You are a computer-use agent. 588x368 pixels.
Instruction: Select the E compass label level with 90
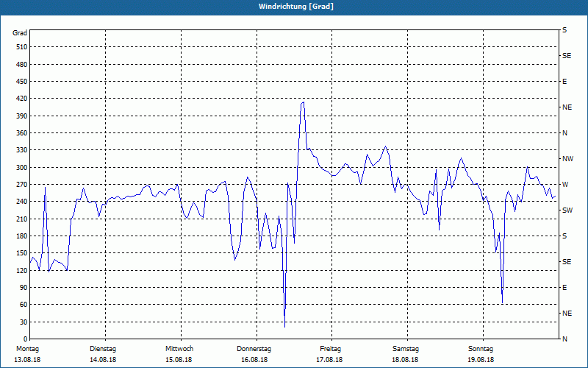click(x=564, y=288)
